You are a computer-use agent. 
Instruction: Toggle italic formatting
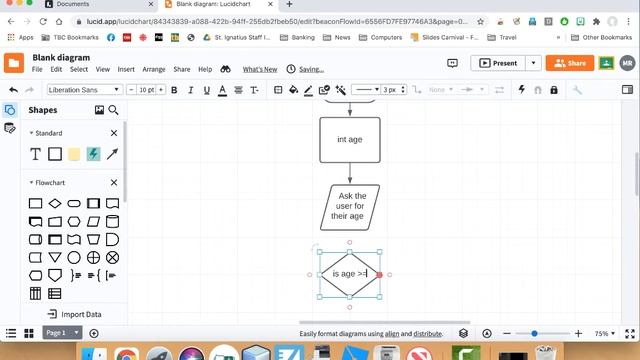[x=190, y=90]
